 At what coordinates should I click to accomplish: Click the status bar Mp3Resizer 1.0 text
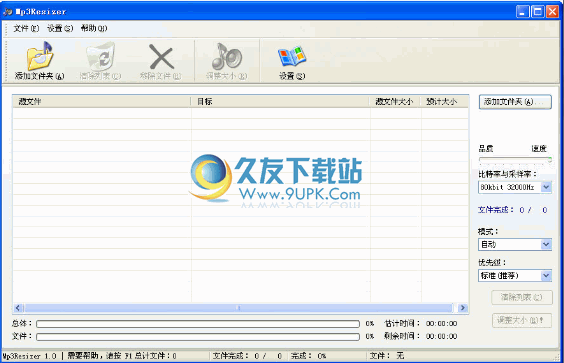click(x=29, y=356)
